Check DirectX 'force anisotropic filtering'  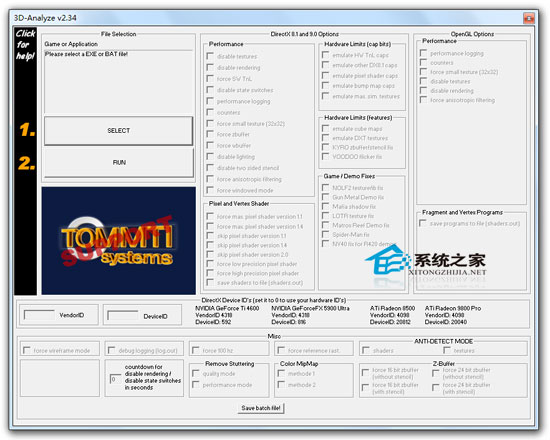tap(210, 179)
